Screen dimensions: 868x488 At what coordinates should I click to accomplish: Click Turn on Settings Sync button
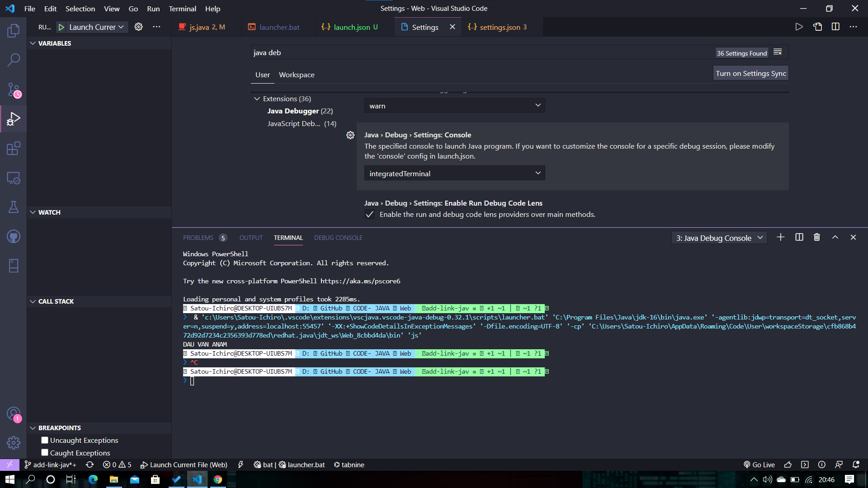click(x=750, y=73)
